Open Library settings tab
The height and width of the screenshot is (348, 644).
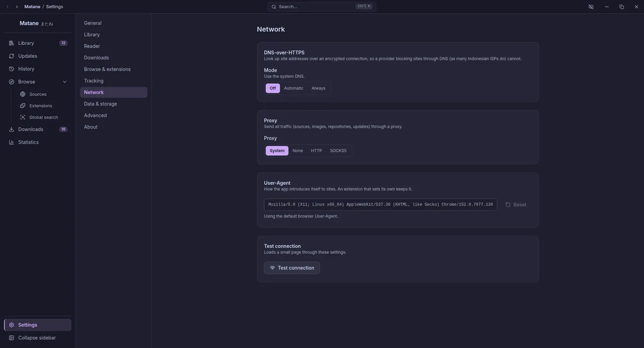pyautogui.click(x=114, y=35)
